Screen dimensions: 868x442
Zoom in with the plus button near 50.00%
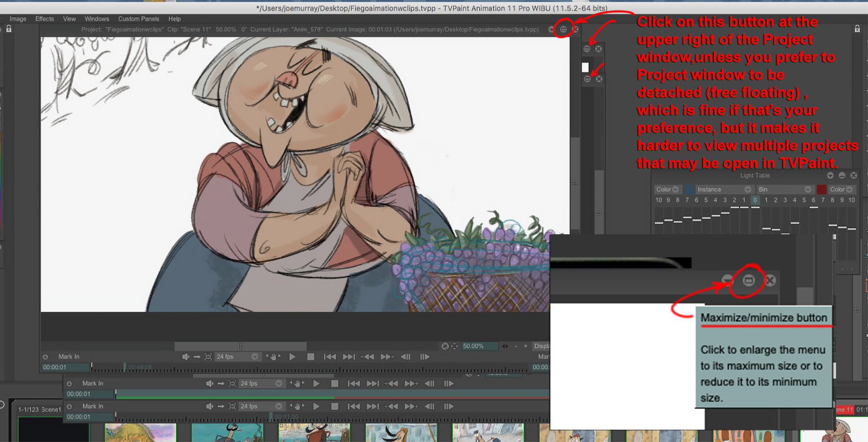(x=526, y=346)
